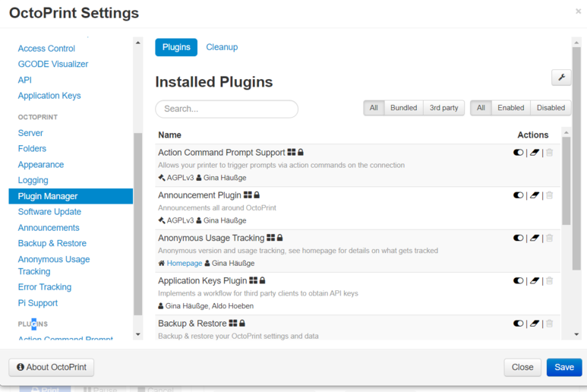Viewport: 587px width, 392px height.
Task: Click sidebar scrollbar down arrow
Action: coord(137,334)
